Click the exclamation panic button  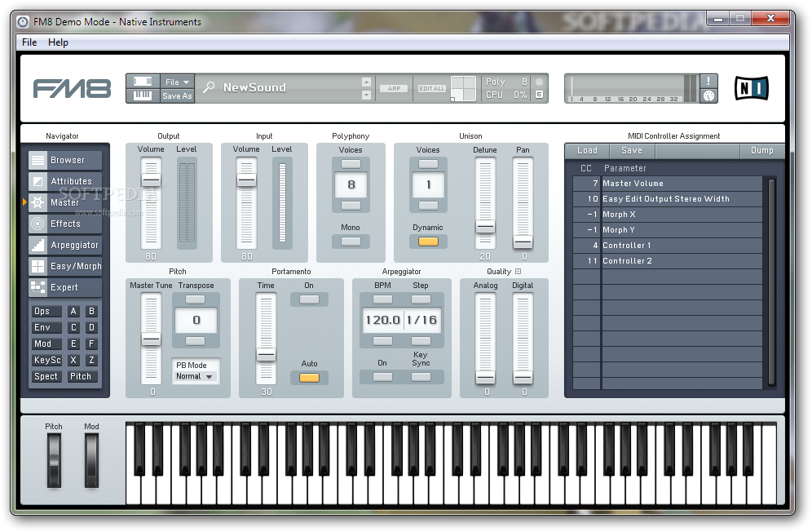(x=708, y=81)
